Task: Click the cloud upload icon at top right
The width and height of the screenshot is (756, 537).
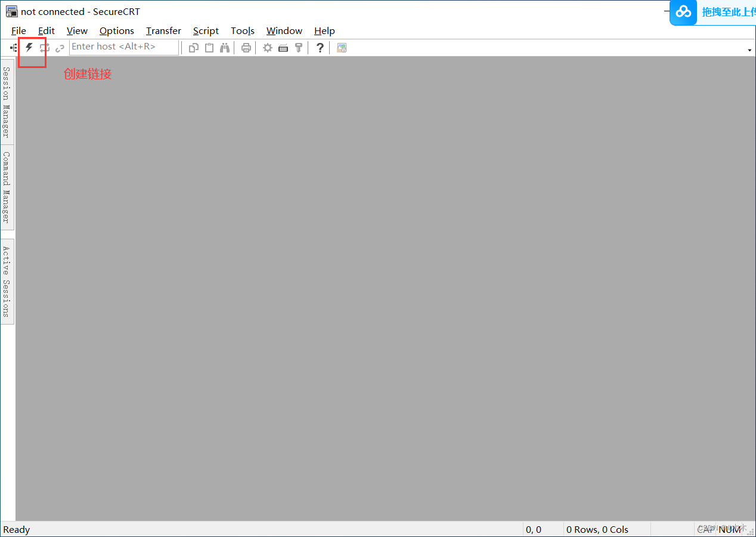Action: (x=684, y=11)
